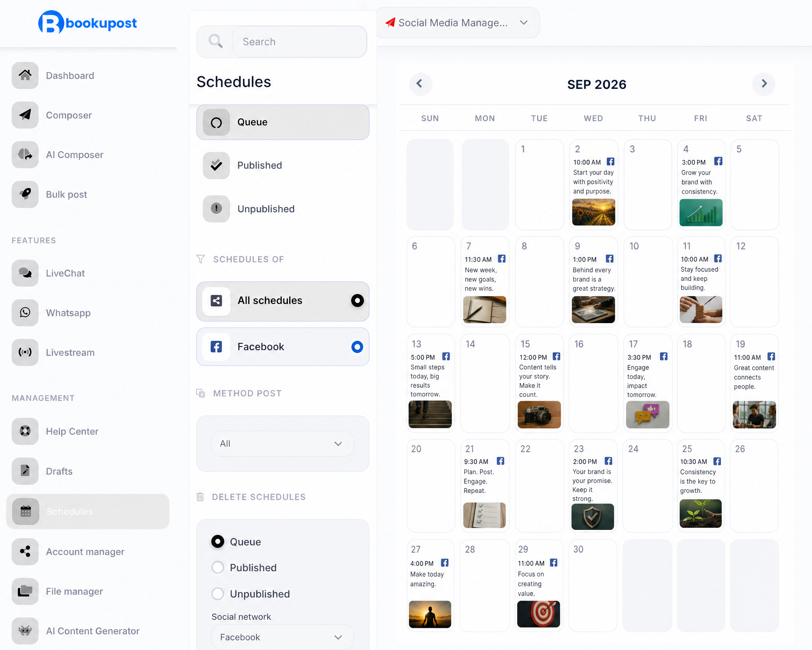Select the All schedules radio option
The width and height of the screenshot is (812, 650).
point(357,300)
